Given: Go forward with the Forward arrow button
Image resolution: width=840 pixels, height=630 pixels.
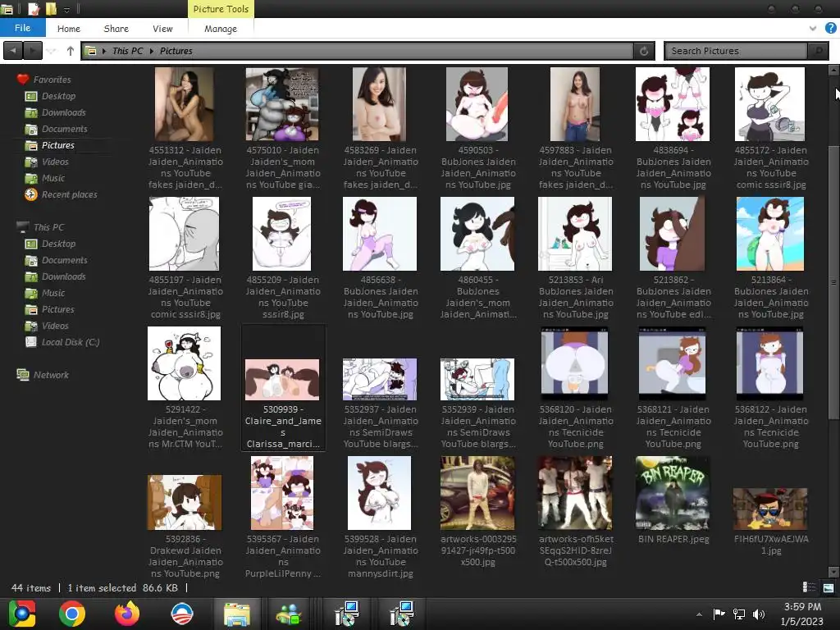Looking at the screenshot, I should coord(33,50).
